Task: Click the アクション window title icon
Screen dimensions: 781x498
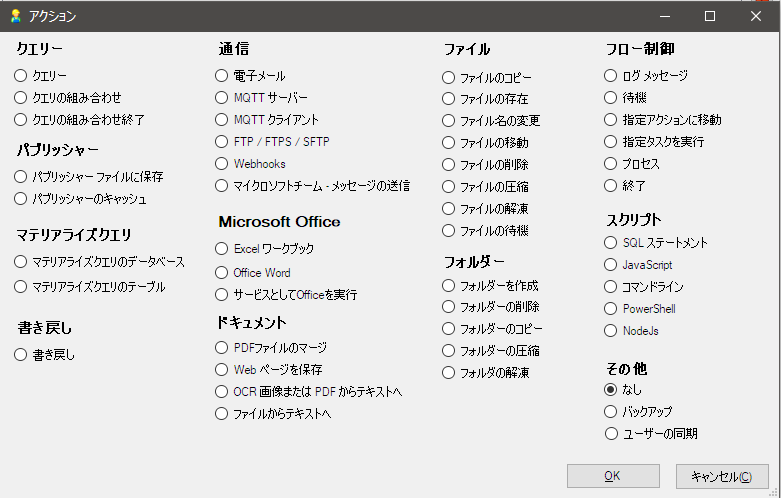Action: 16,16
